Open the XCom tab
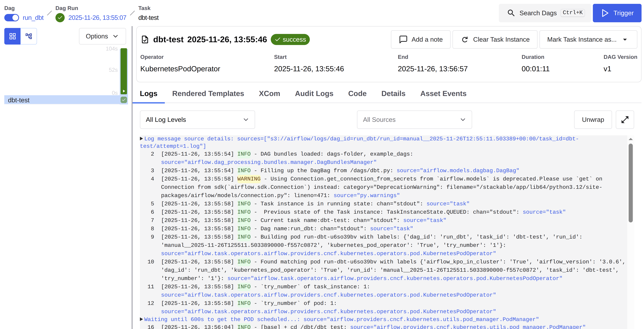 point(269,94)
